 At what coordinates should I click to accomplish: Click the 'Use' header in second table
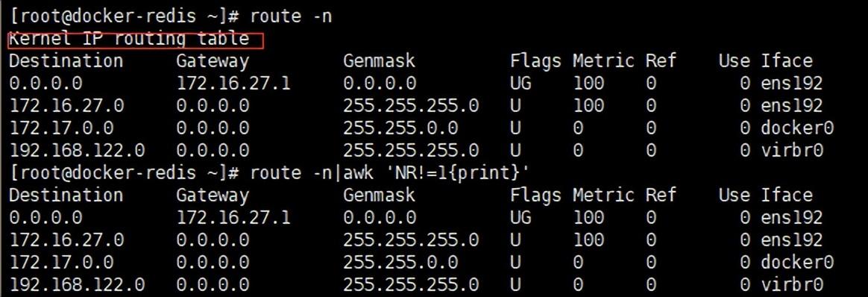click(734, 195)
